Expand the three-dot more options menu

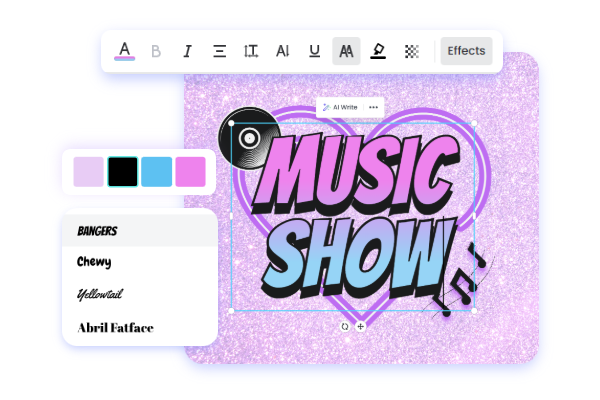coord(373,107)
